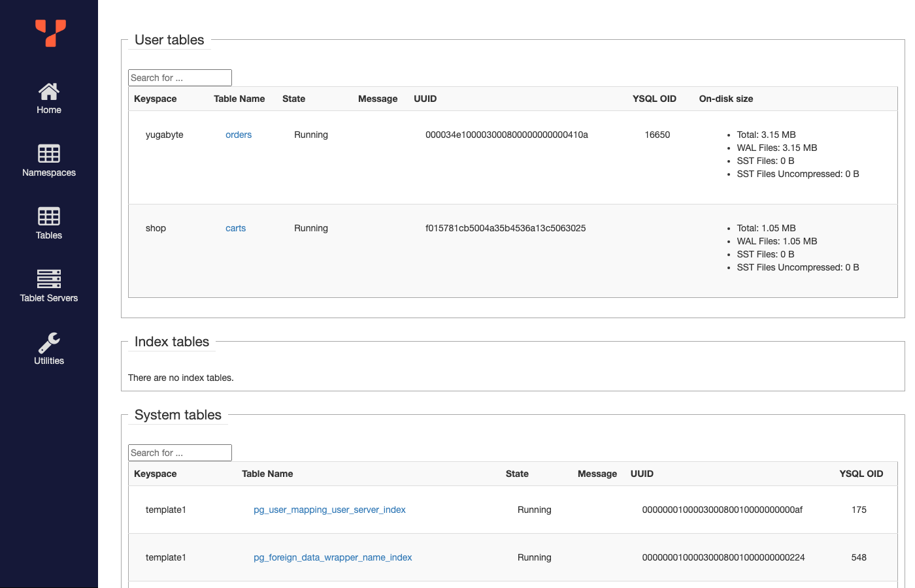Viewport: 915px width, 588px height.
Task: Select the Home sidebar label
Action: click(x=49, y=110)
